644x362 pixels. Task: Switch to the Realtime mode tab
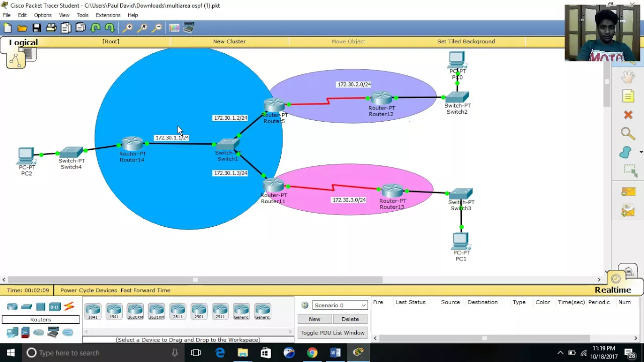click(x=613, y=290)
